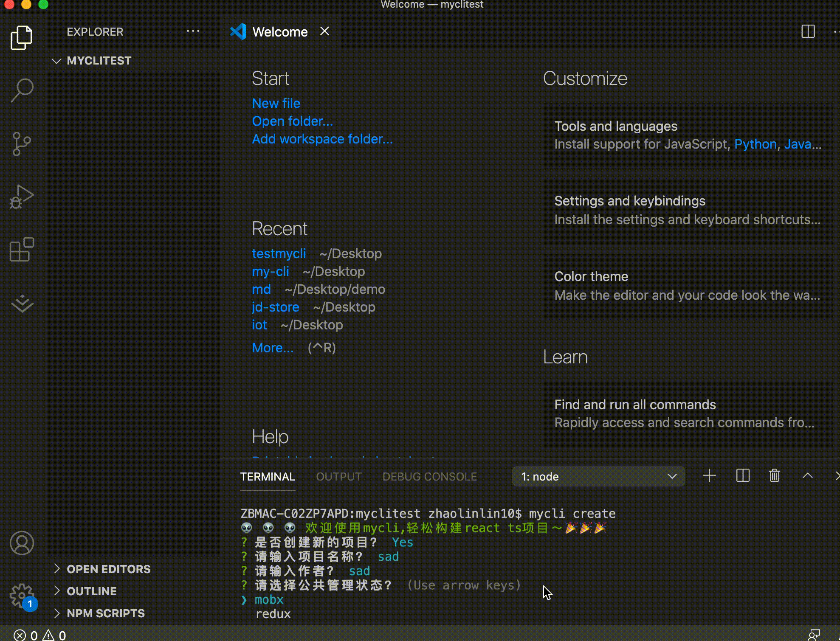Open the Explorer view in activity bar
Image resolution: width=840 pixels, height=641 pixels.
pos(21,37)
